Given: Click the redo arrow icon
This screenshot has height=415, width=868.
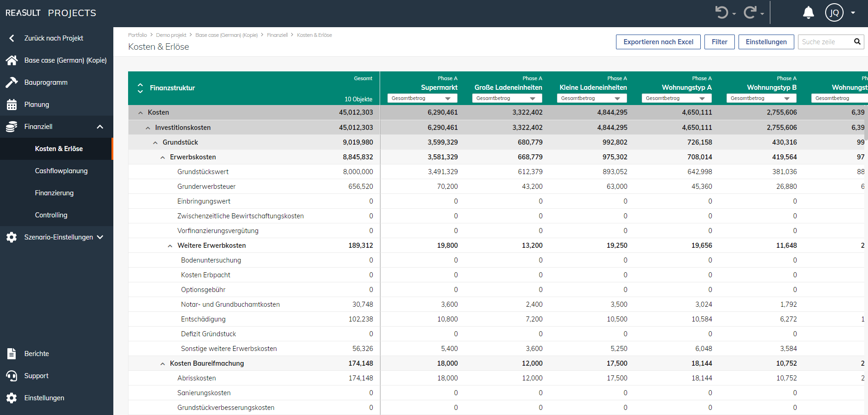Looking at the screenshot, I should pyautogui.click(x=750, y=12).
